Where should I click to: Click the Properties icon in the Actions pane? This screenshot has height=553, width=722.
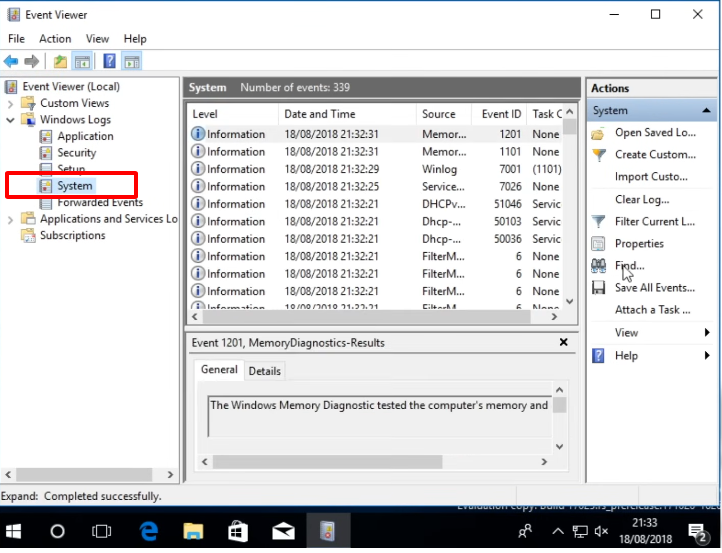[598, 243]
